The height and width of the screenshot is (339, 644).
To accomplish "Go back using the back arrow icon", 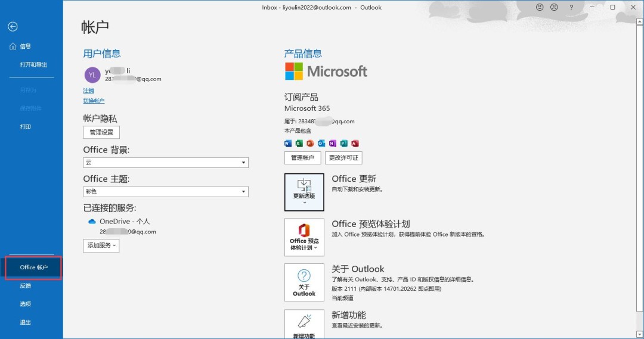I will point(13,27).
